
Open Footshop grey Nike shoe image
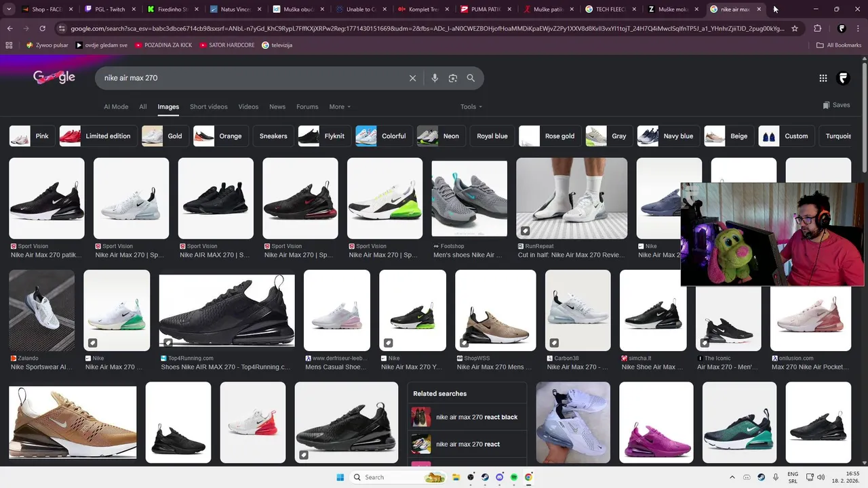469,198
